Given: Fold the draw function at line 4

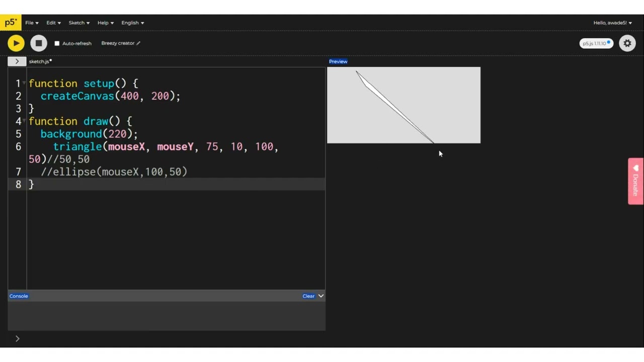Looking at the screenshot, I should tap(24, 121).
